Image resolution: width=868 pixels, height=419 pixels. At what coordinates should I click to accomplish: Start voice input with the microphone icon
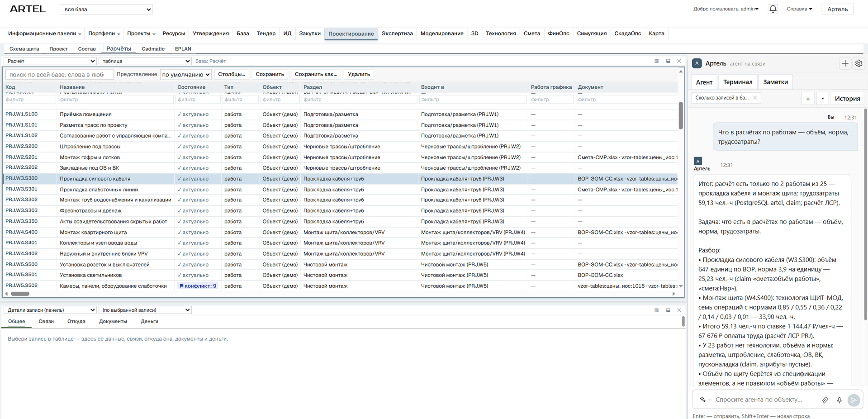pyautogui.click(x=839, y=400)
